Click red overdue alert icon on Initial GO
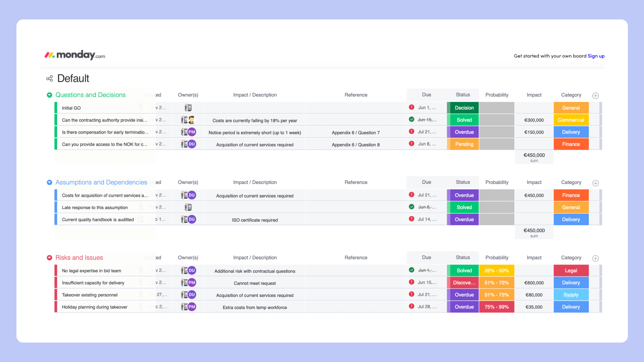644x362 pixels. 412,107
